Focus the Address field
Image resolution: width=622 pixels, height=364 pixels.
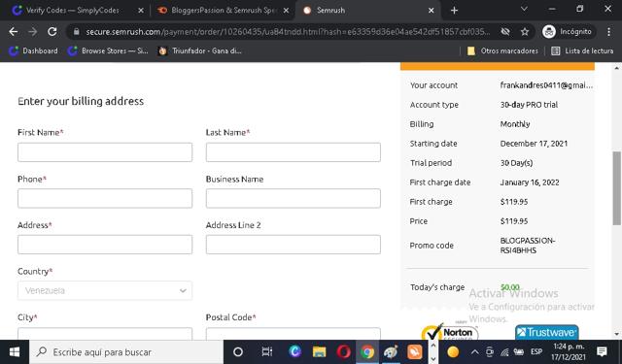[x=105, y=245]
